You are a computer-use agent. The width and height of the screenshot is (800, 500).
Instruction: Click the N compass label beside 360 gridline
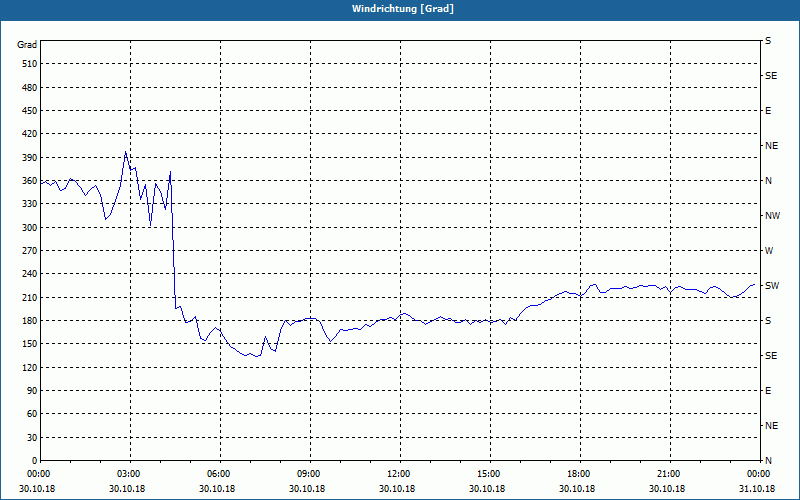(x=768, y=181)
